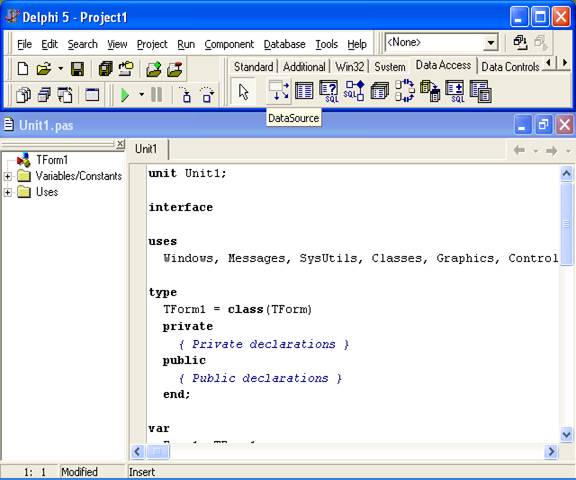Click the Toggle Form/Unit icon
Screen dimensions: 576x480
coord(65,95)
